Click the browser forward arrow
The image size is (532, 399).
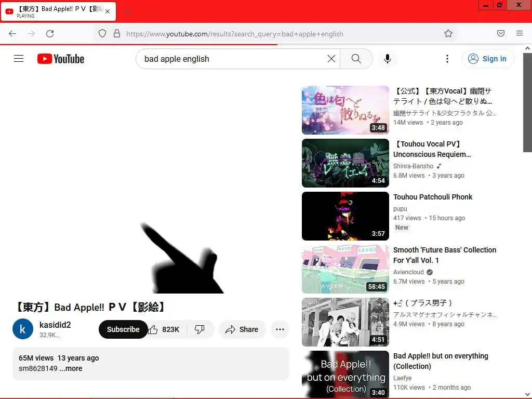click(31, 34)
